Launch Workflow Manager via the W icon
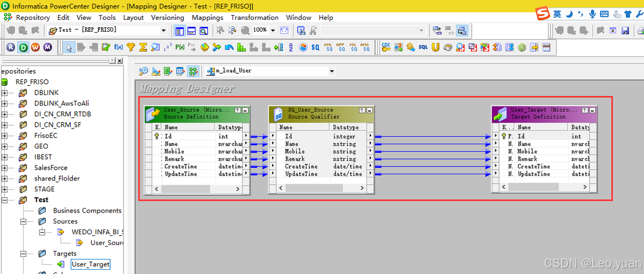The height and width of the screenshot is (274, 644). coord(35,47)
